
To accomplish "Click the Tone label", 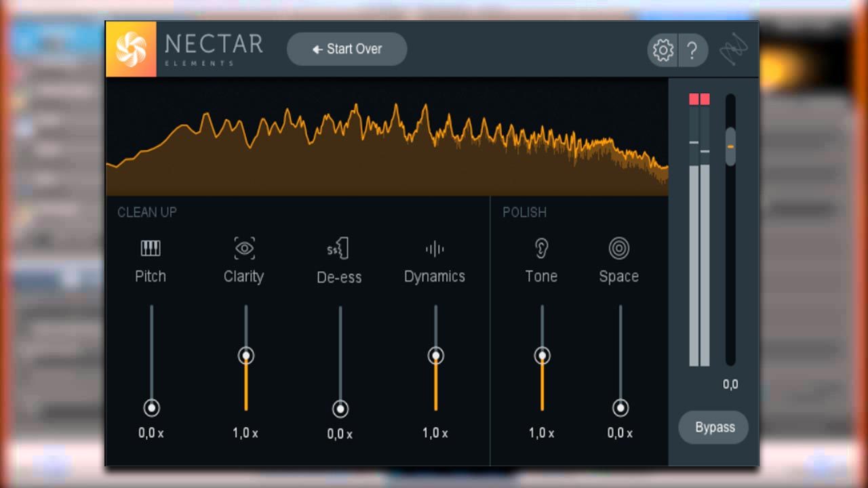I will coord(541,277).
